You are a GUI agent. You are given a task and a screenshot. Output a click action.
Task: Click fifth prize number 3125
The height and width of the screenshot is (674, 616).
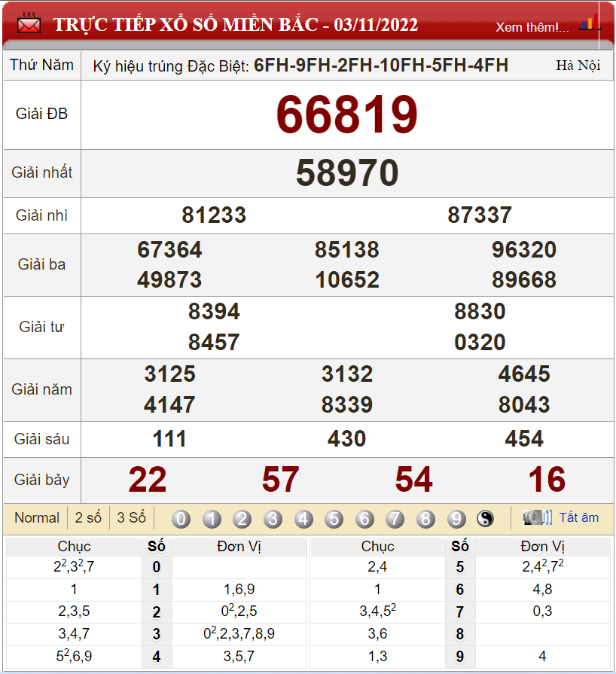tap(169, 374)
